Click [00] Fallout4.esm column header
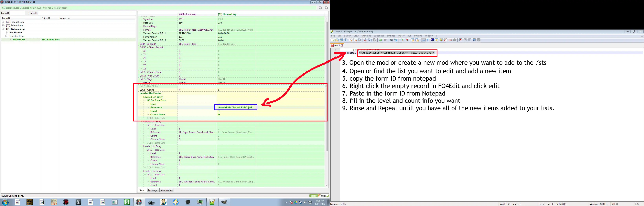 coord(188,14)
